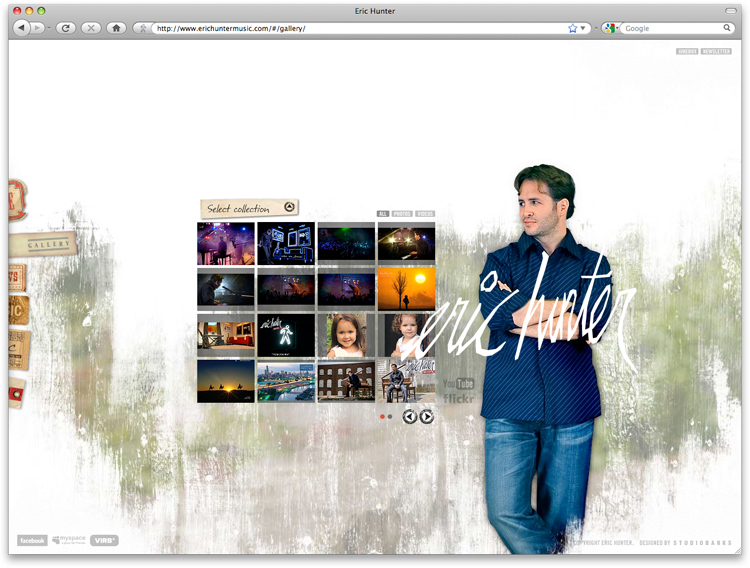Open dark side-profile pianist thumbnail
The image size is (750, 568).
226,290
